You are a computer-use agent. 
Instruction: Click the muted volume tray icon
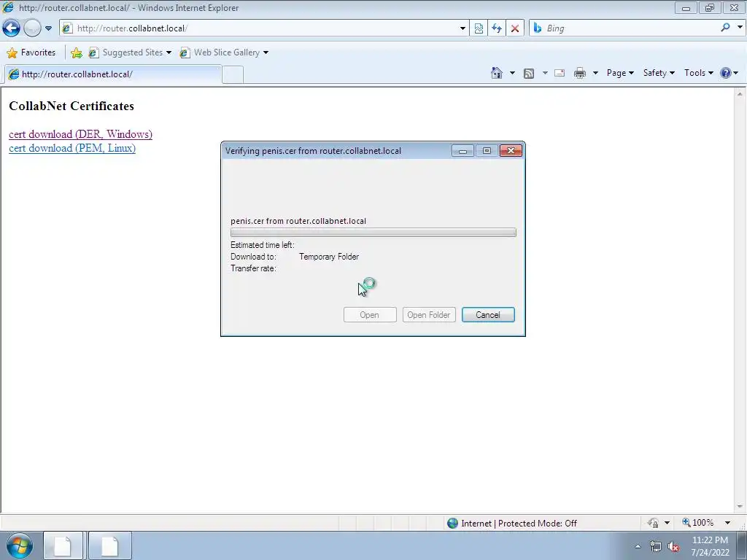(673, 547)
